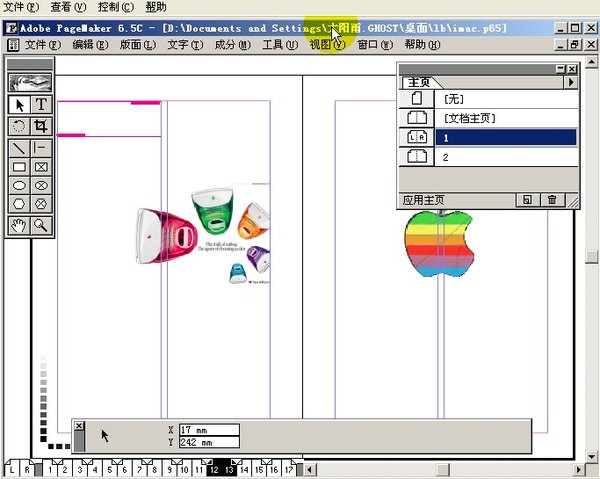The image size is (600, 479).
Task: Go to page 14 icon
Action: [x=244, y=469]
